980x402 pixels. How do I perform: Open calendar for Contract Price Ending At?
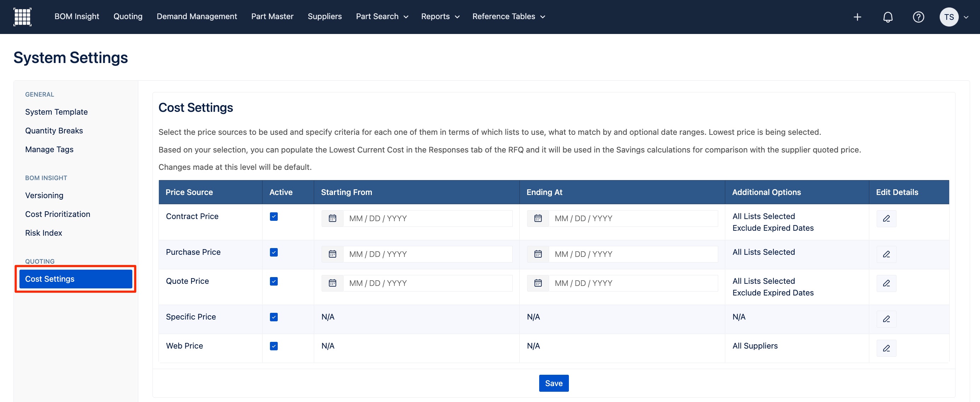tap(537, 218)
